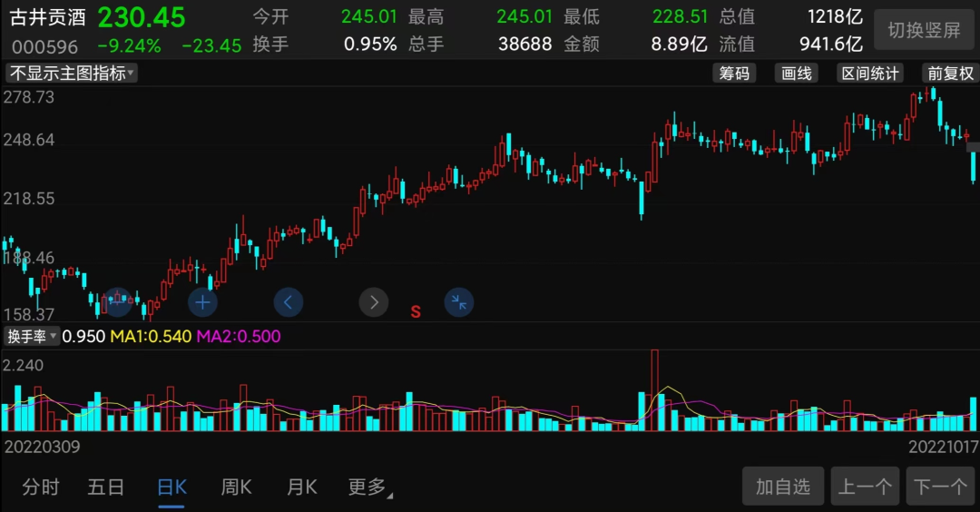Tap the 切换竖屏 portrait switch button
The image size is (980, 512).
point(924,29)
